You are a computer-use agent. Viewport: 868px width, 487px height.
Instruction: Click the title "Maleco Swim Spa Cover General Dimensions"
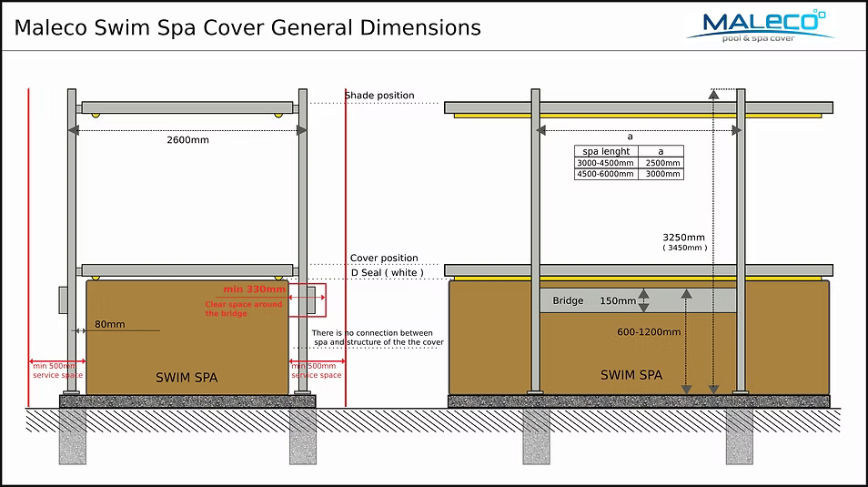(247, 27)
